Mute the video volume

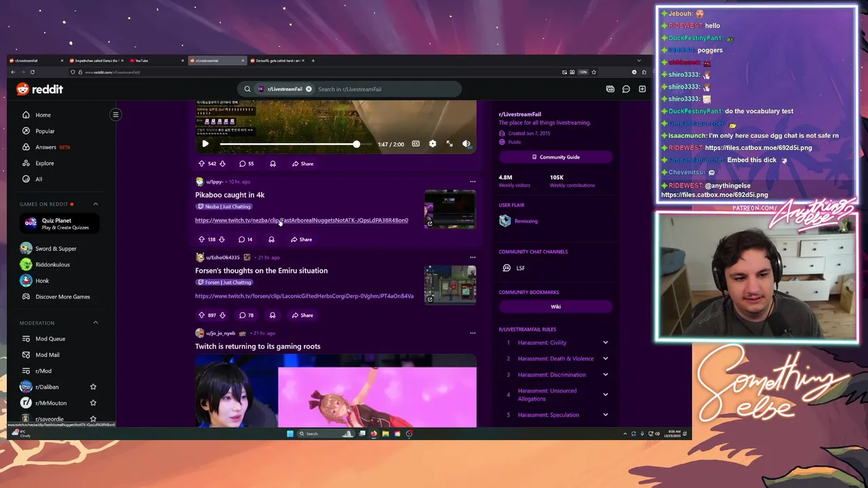click(466, 144)
